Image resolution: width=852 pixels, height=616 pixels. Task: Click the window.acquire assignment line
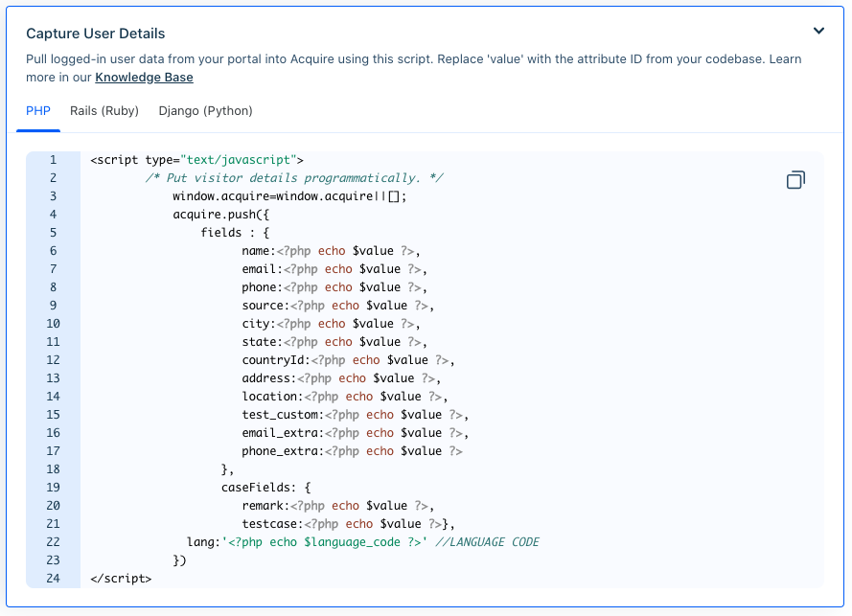coord(289,196)
